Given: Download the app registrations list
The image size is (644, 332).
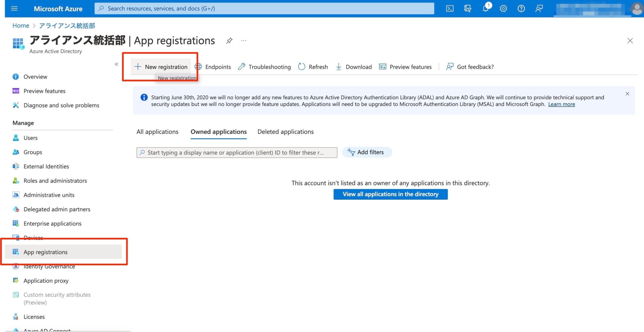Looking at the screenshot, I should pyautogui.click(x=353, y=67).
